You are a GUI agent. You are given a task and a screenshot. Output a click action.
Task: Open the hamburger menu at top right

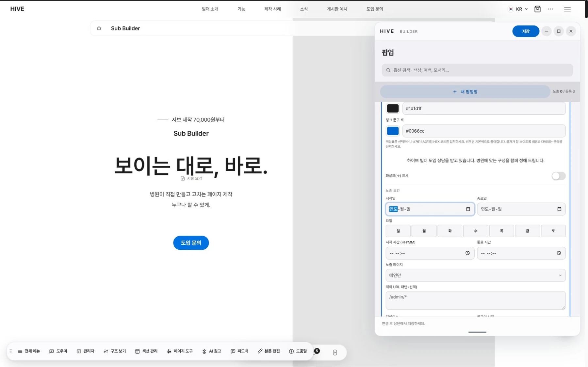tap(567, 9)
